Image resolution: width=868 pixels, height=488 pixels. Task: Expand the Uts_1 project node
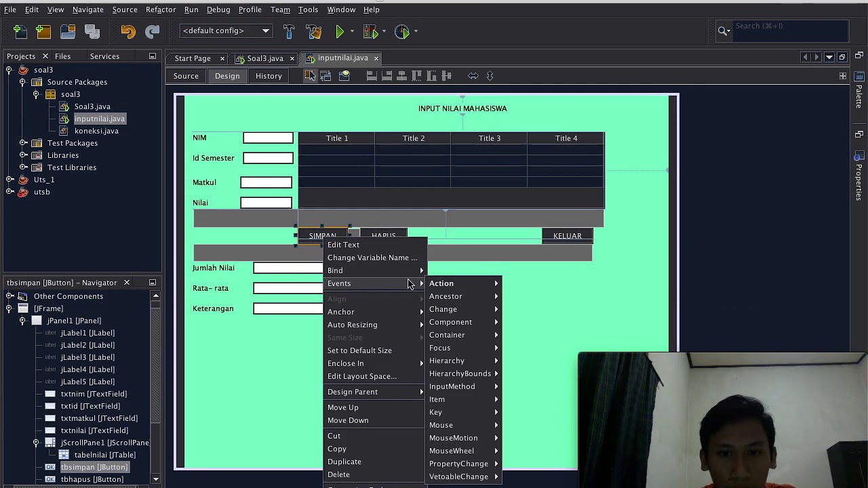9,180
